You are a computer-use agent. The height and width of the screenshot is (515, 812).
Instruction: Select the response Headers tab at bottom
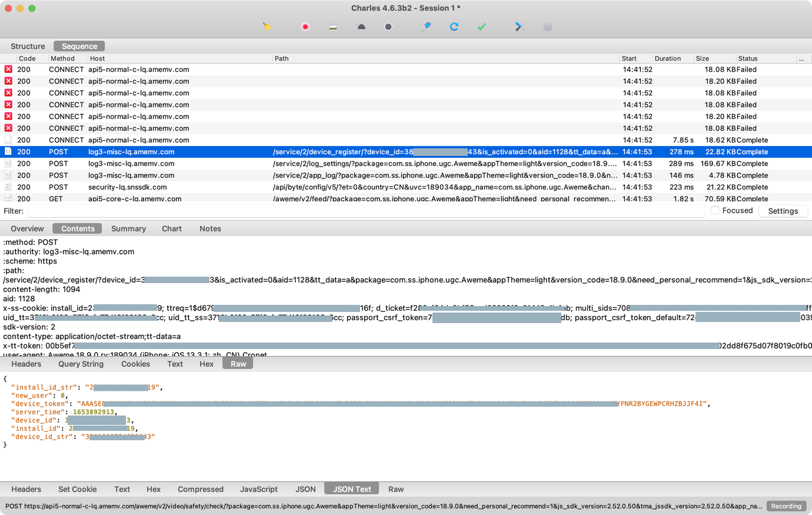pos(26,489)
